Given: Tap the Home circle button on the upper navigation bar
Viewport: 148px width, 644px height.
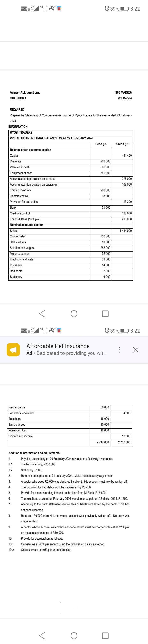Looking at the screenshot, I should pyautogui.click(x=74, y=313).
